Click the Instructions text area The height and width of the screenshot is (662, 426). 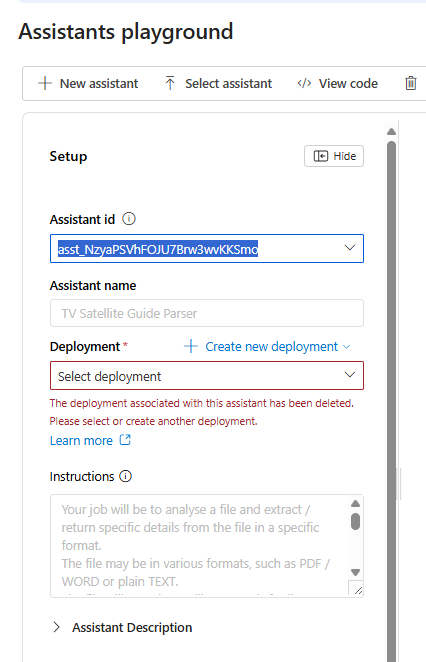tap(201, 545)
